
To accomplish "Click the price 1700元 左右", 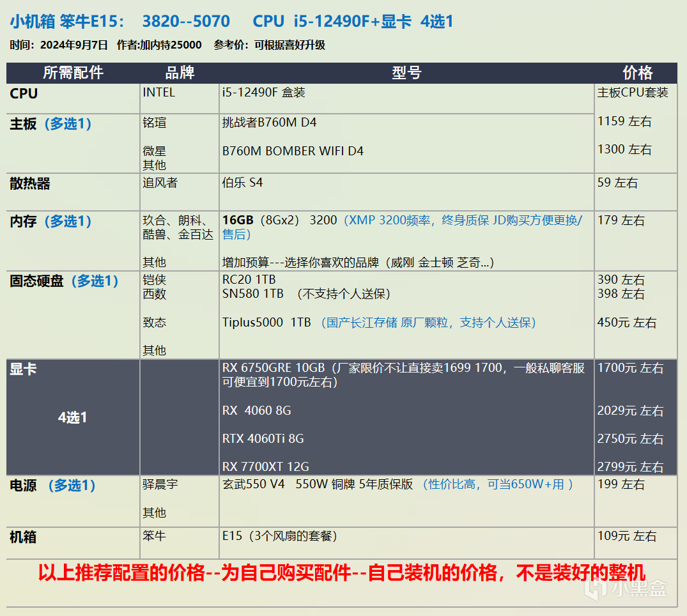I will tap(630, 368).
